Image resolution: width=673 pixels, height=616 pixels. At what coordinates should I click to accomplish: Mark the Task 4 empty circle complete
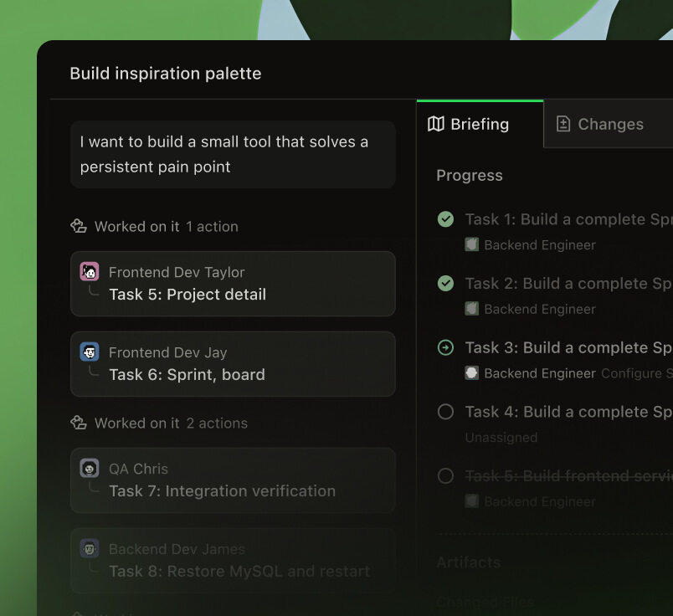pyautogui.click(x=445, y=412)
